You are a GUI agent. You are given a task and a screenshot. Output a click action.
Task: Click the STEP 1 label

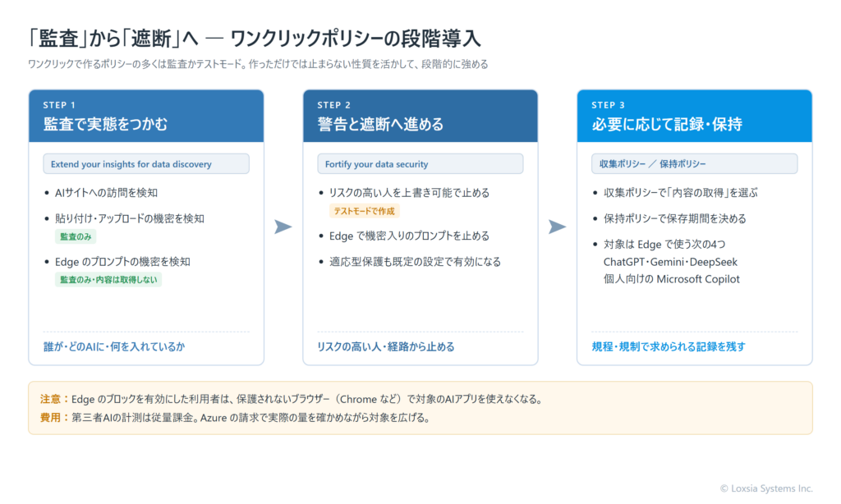click(59, 105)
